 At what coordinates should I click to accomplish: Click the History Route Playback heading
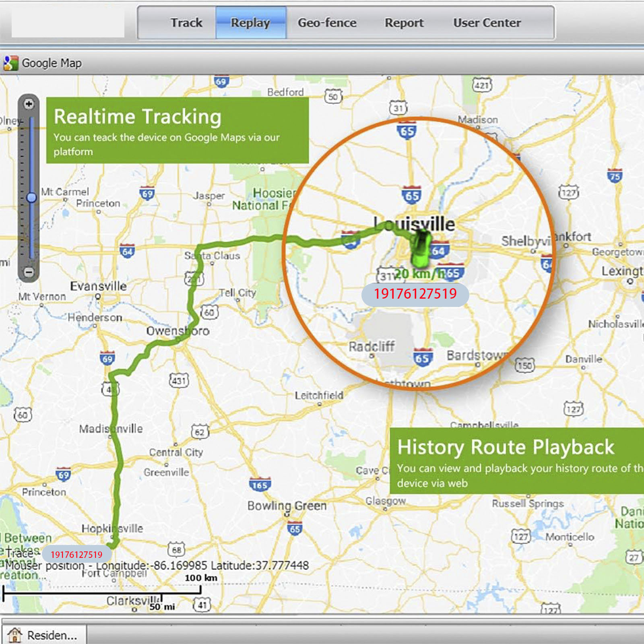coord(506,447)
